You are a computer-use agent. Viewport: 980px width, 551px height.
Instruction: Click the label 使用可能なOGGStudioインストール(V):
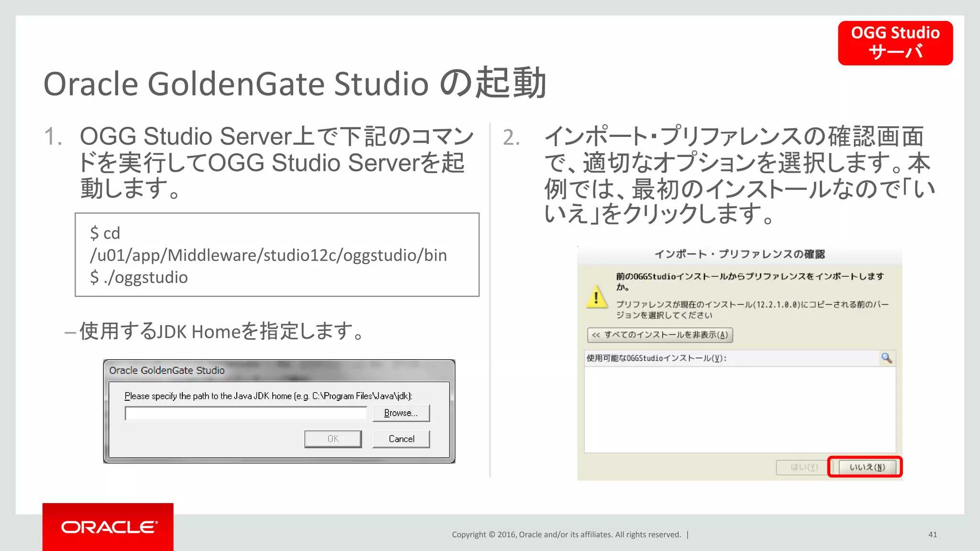pyautogui.click(x=657, y=358)
